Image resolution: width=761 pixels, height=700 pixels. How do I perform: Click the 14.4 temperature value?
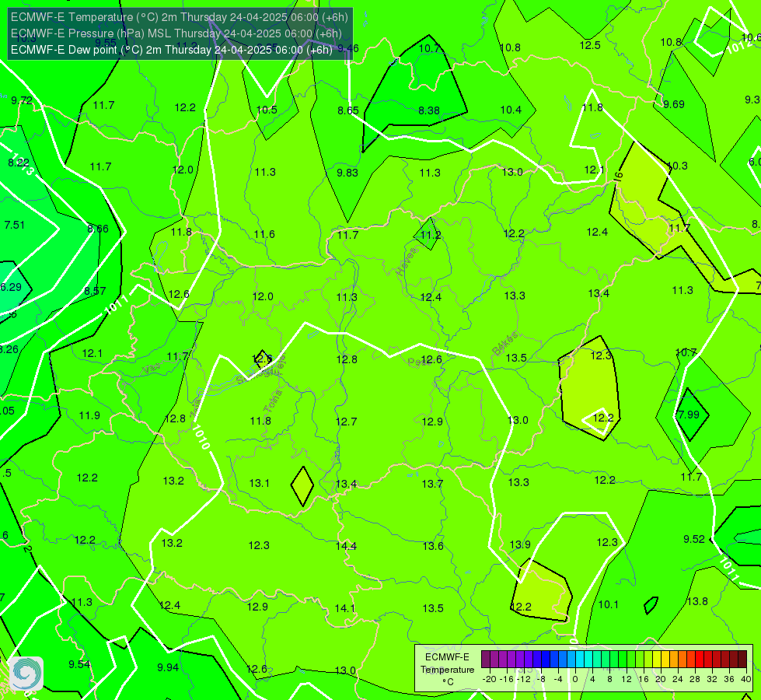[346, 546]
